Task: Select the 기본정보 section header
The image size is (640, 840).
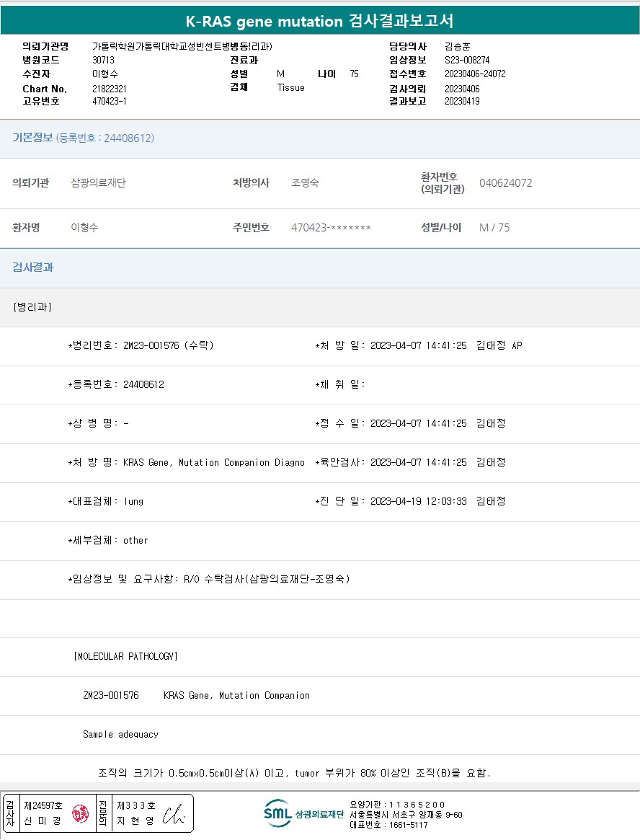Action: [33, 138]
